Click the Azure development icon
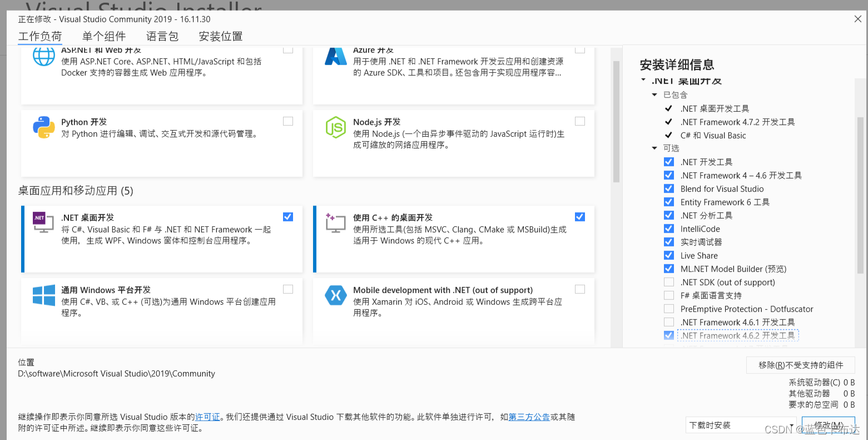The width and height of the screenshot is (868, 440). pyautogui.click(x=335, y=55)
